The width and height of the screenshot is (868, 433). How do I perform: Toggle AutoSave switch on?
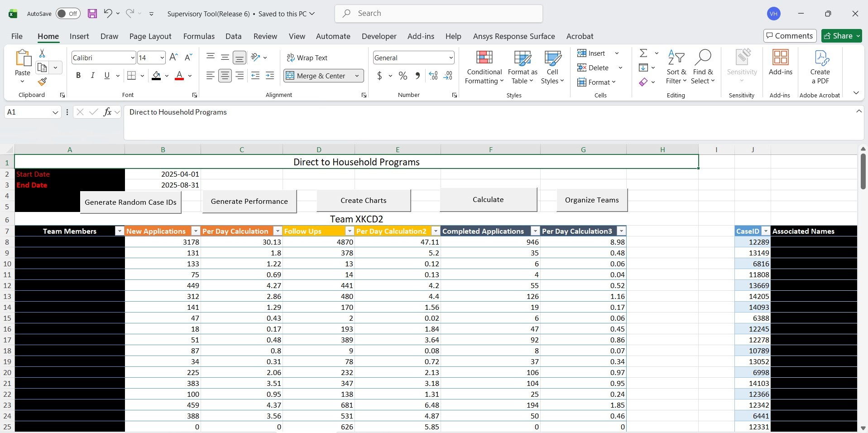68,14
